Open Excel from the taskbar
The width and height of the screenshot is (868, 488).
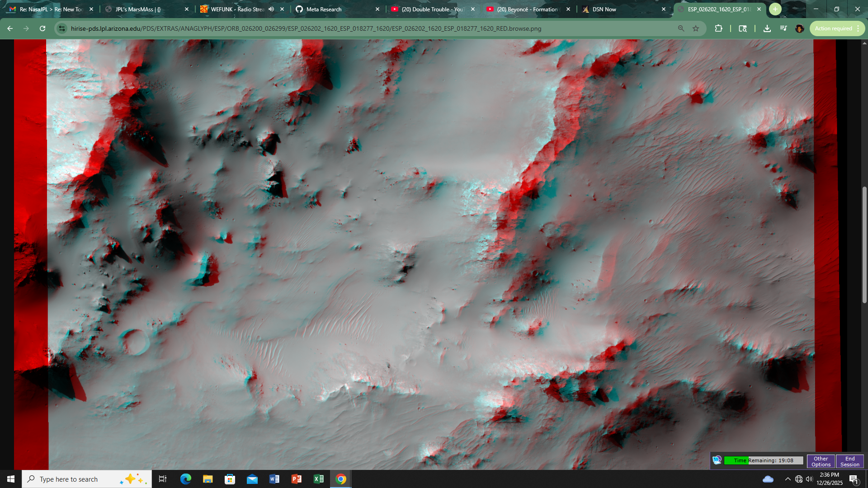(x=319, y=479)
